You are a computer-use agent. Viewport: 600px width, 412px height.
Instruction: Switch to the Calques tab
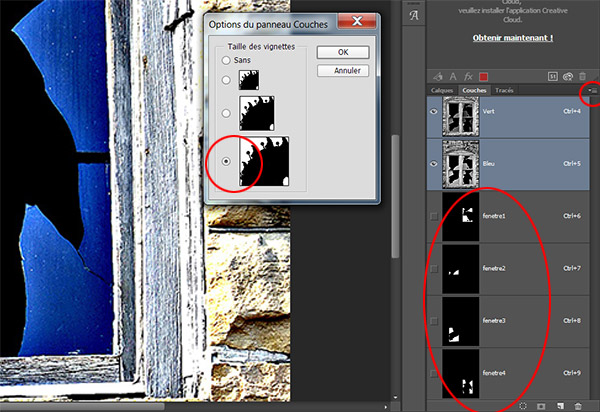442,90
